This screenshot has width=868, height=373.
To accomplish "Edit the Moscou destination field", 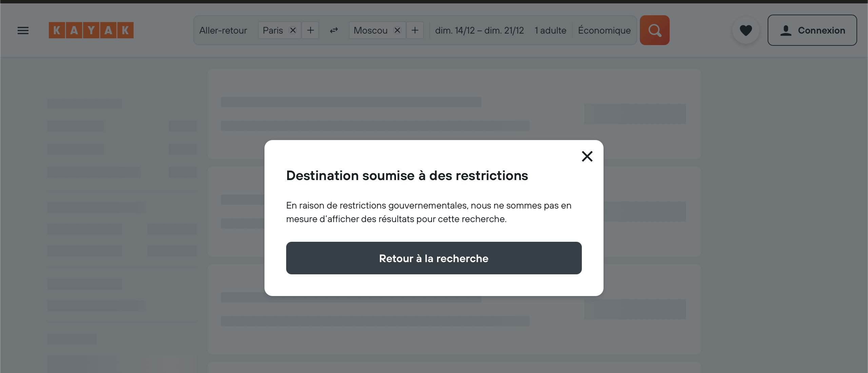I will pos(371,30).
